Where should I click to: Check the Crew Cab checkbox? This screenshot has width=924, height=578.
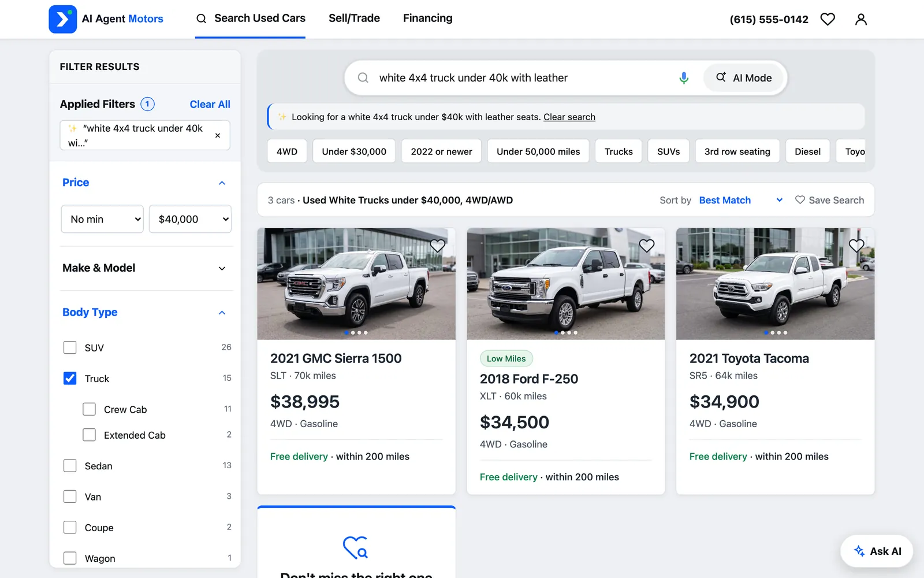pyautogui.click(x=89, y=409)
